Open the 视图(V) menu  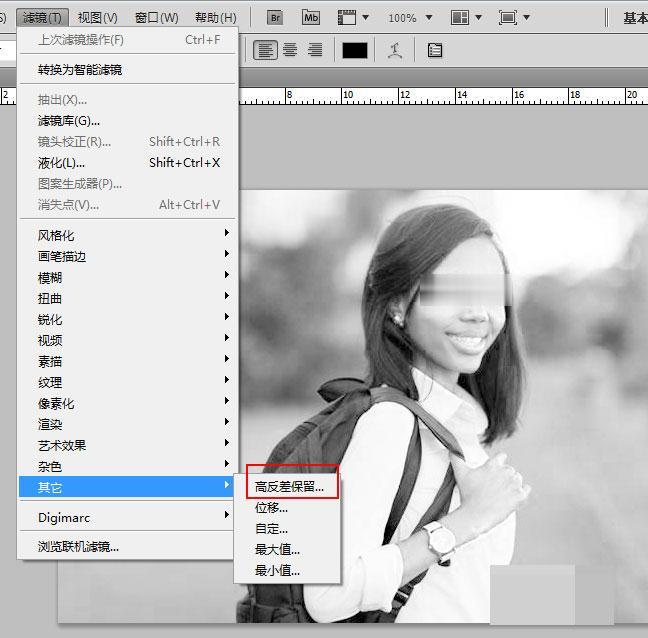click(x=98, y=18)
